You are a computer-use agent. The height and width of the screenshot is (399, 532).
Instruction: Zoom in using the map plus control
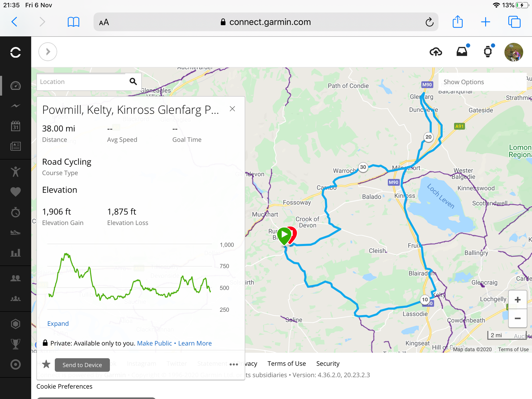pyautogui.click(x=518, y=300)
